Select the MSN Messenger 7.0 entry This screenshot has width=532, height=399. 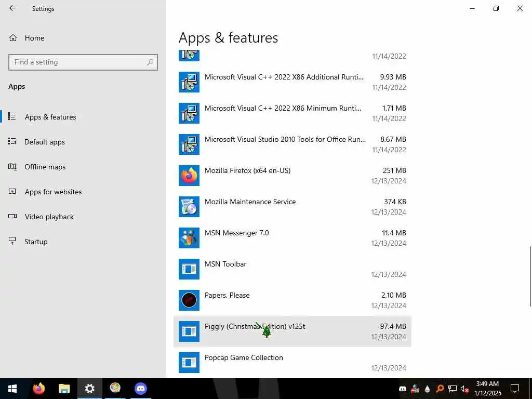point(292,238)
